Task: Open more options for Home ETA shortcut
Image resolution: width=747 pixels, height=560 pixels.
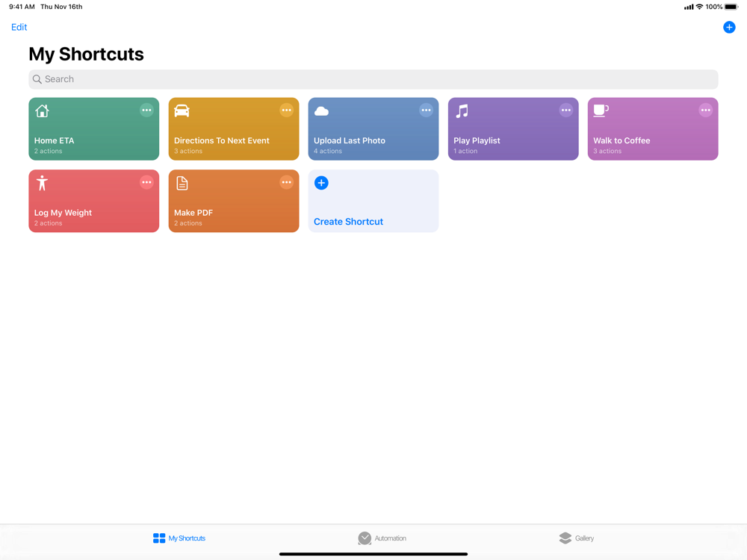Action: coord(146,111)
